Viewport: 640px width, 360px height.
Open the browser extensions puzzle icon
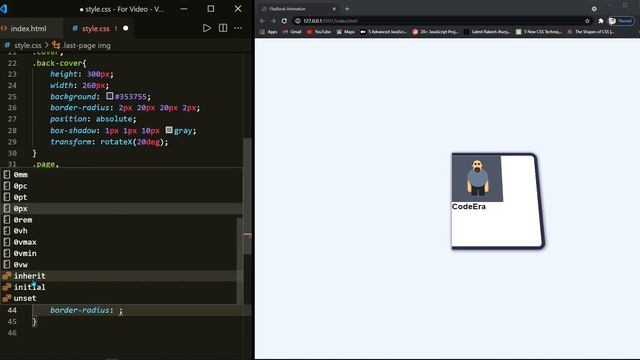point(601,21)
